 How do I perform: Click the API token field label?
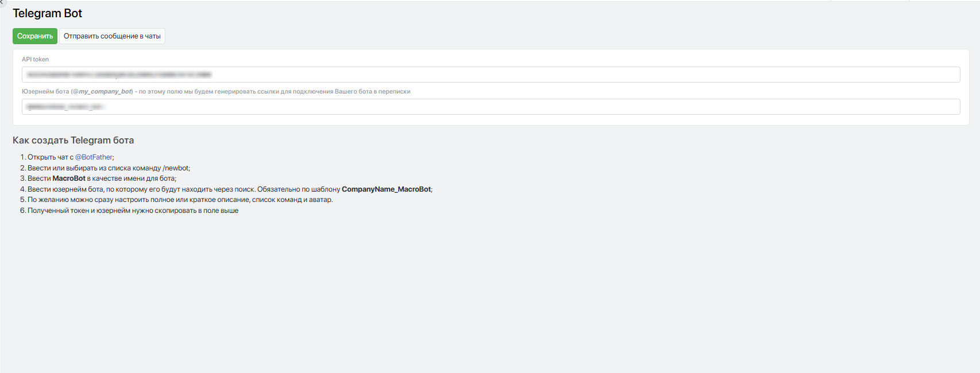pyautogui.click(x=35, y=59)
